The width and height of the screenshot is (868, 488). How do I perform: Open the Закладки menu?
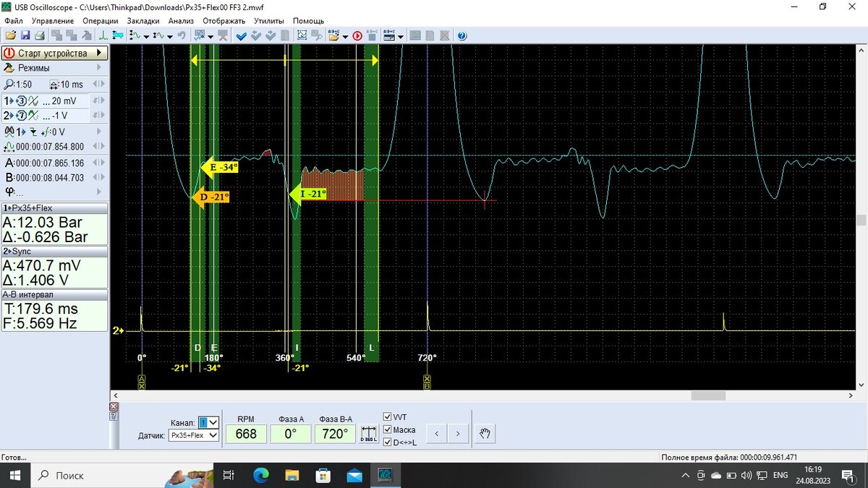[x=144, y=21]
